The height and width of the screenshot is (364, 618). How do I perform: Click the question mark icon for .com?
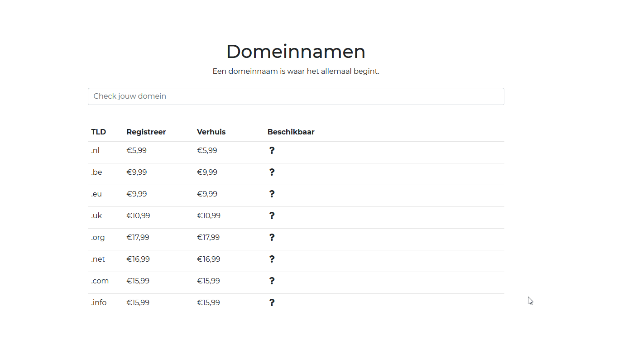[x=272, y=281]
